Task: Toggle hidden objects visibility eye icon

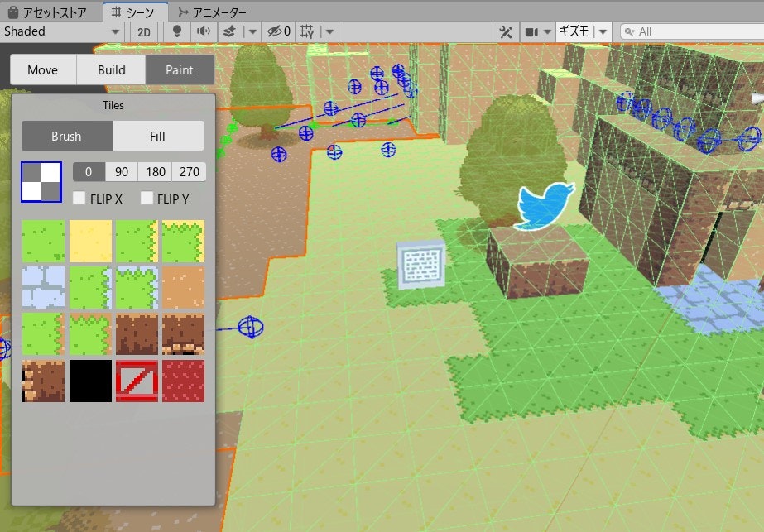Action: 279,31
